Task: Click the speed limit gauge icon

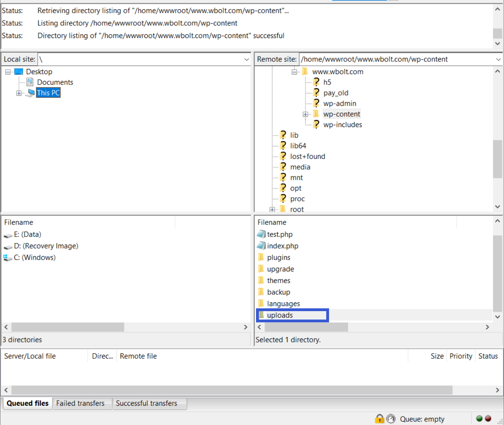Action: [x=391, y=419]
